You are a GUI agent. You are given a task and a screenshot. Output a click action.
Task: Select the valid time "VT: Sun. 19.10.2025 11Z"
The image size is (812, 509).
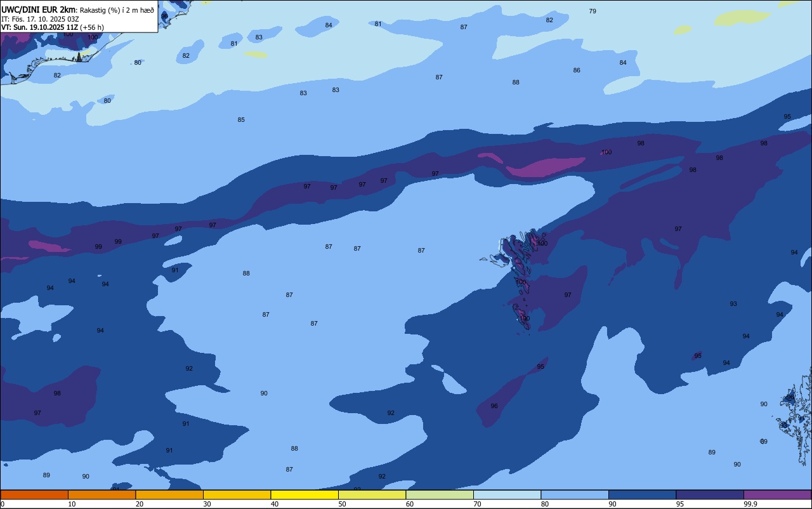[39, 27]
